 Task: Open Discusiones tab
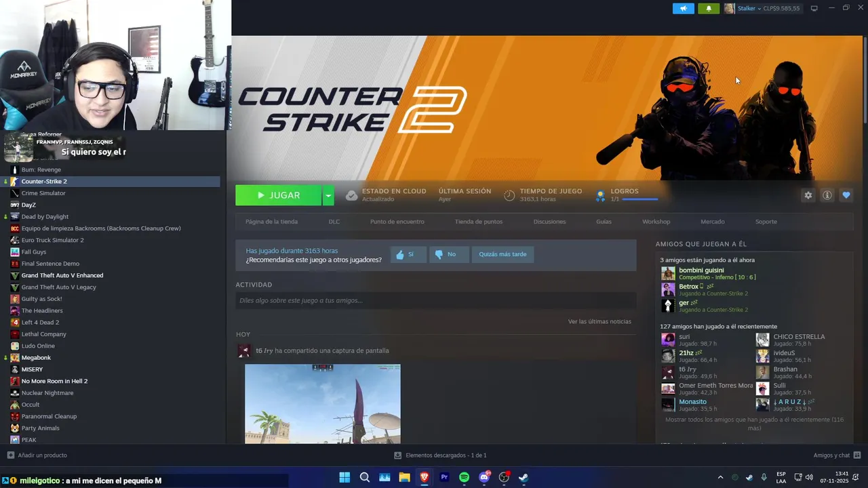click(549, 222)
